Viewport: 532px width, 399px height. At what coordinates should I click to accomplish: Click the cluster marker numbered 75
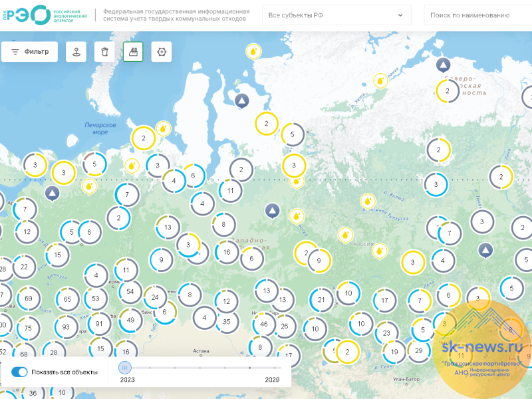[28, 329]
